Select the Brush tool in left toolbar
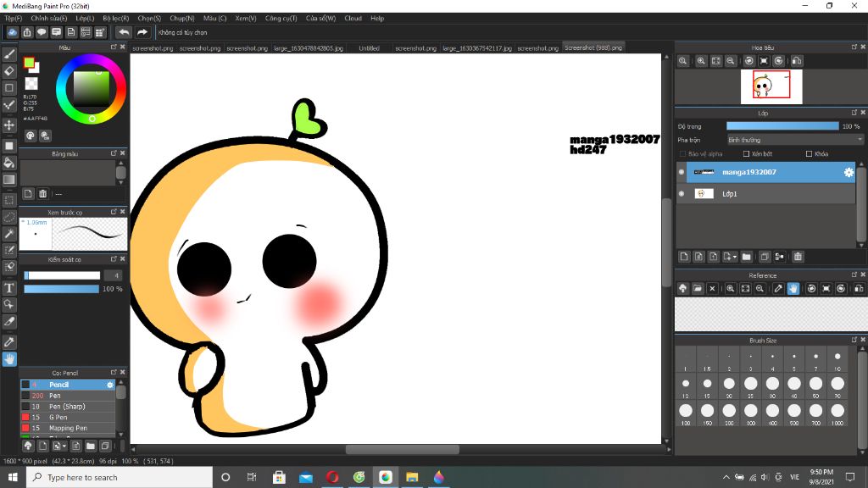Viewport: 868px width, 488px height. coord(9,53)
